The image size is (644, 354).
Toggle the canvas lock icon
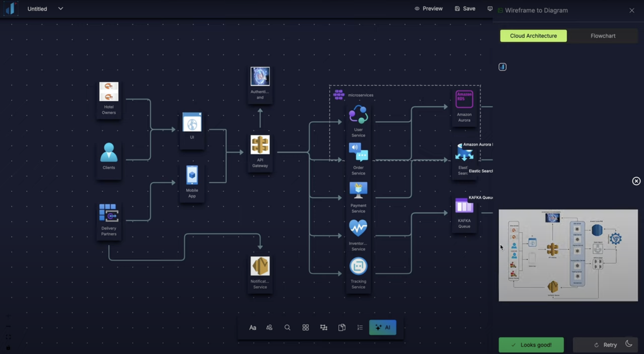(8, 348)
